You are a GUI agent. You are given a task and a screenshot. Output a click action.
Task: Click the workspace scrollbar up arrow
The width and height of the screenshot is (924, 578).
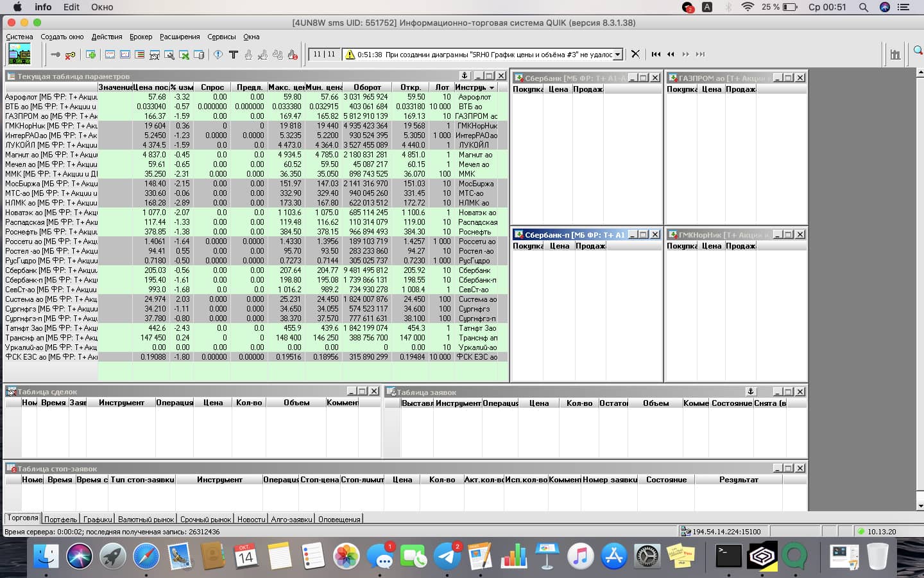click(920, 73)
